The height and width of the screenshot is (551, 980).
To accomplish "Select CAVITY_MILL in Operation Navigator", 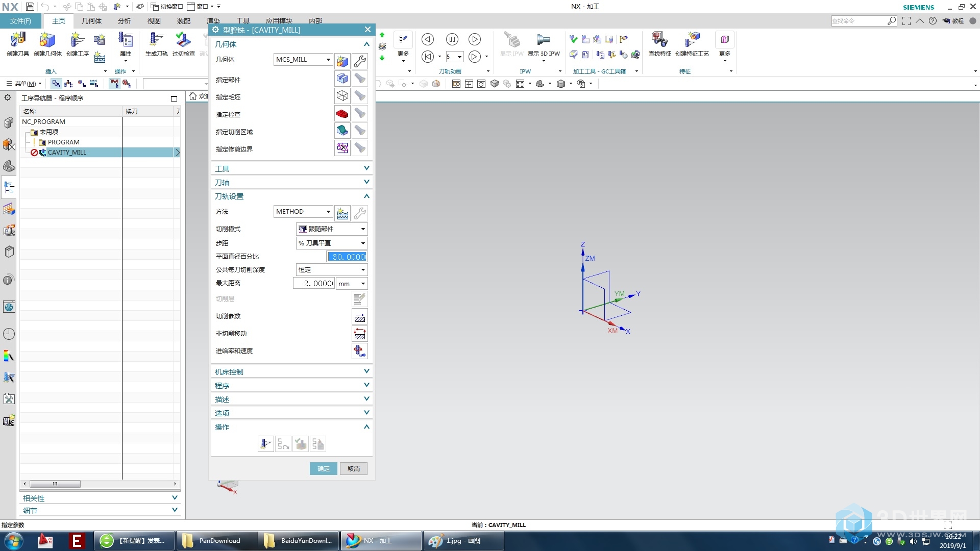I will tap(67, 152).
